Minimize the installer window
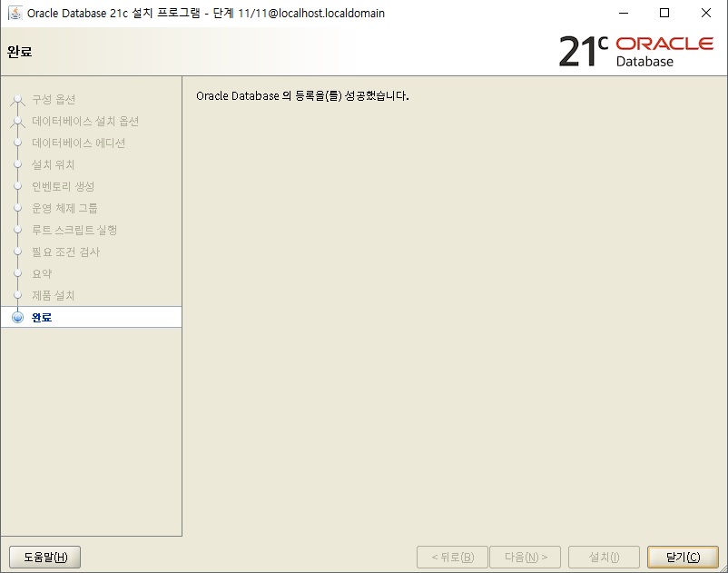728x573 pixels. tap(624, 13)
